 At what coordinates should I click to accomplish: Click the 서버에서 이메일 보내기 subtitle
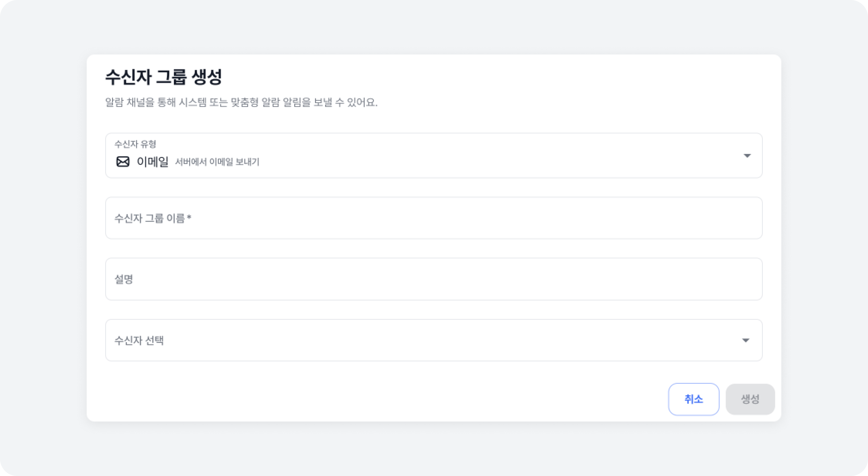point(217,162)
